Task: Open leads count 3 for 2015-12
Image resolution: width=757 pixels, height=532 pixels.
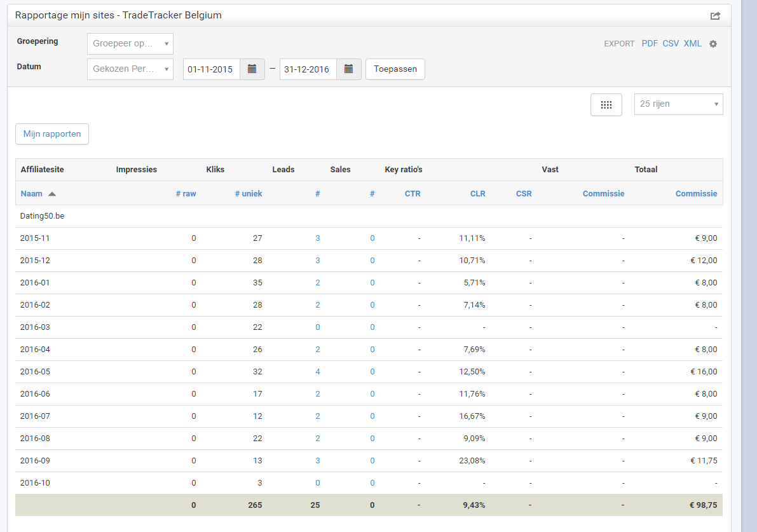Action: tap(318, 260)
